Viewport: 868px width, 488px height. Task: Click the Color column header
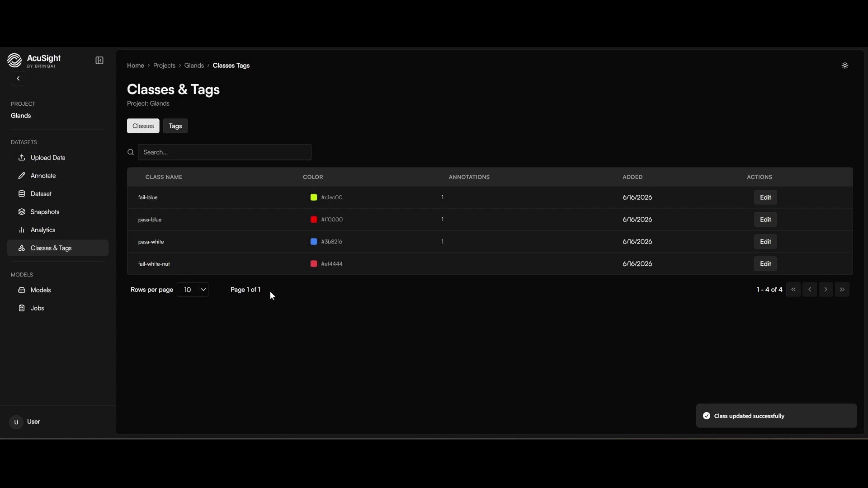click(313, 177)
